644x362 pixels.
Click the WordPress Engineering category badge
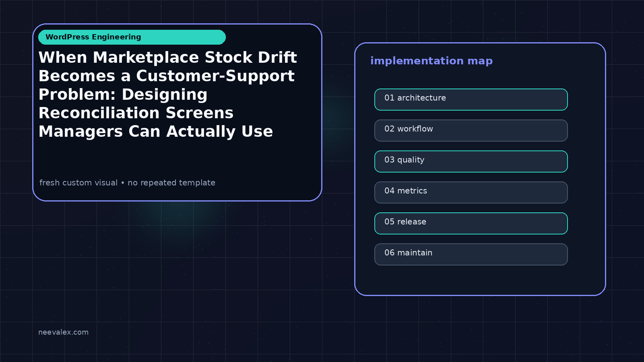coord(132,37)
